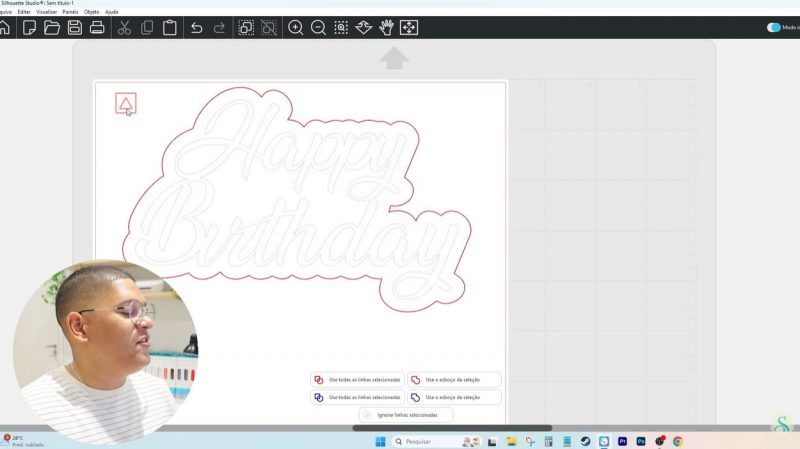Create a new document
800x449 pixels.
click(x=30, y=28)
